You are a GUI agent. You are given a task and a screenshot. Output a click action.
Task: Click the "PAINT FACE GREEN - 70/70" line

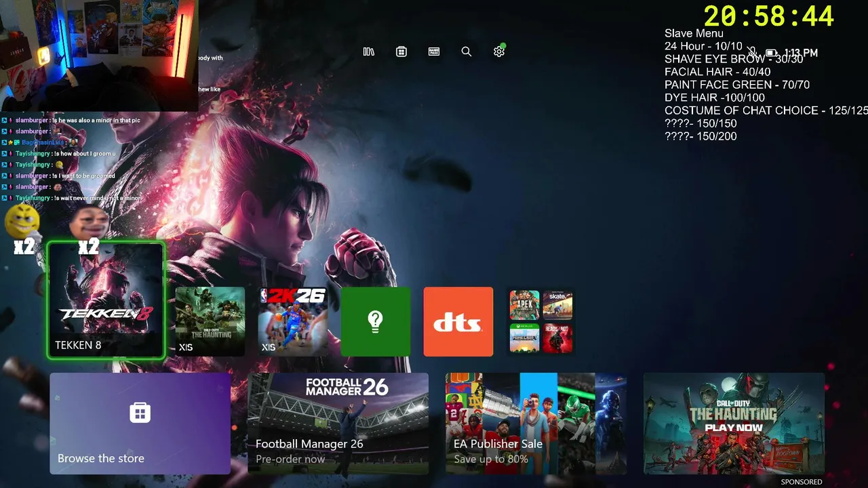click(x=737, y=85)
